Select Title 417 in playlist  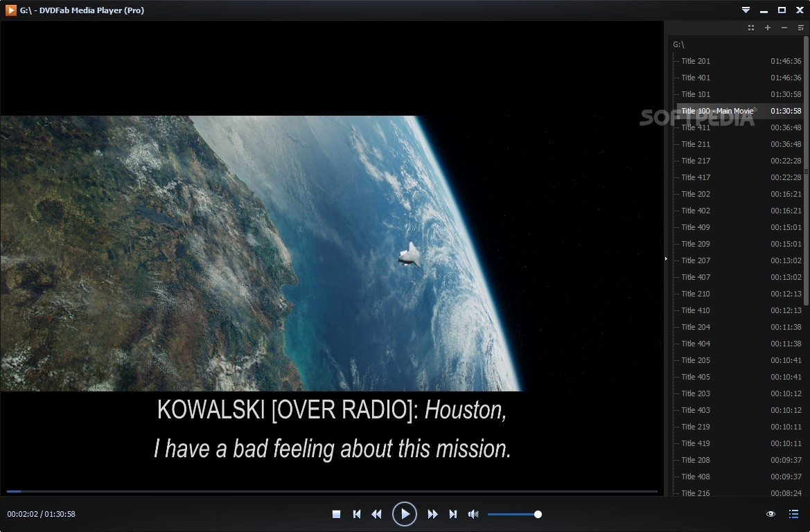[740, 177]
